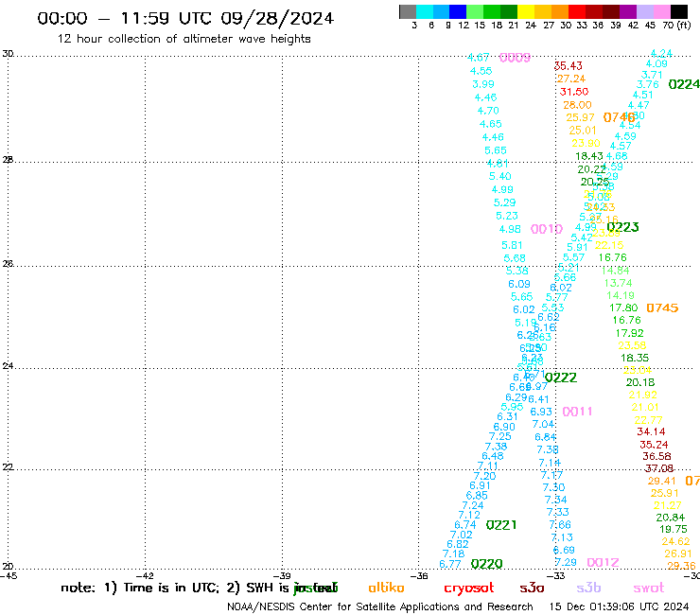The height and width of the screenshot is (615, 700).
Task: Click the wave height value "5.40"
Action: point(500,176)
